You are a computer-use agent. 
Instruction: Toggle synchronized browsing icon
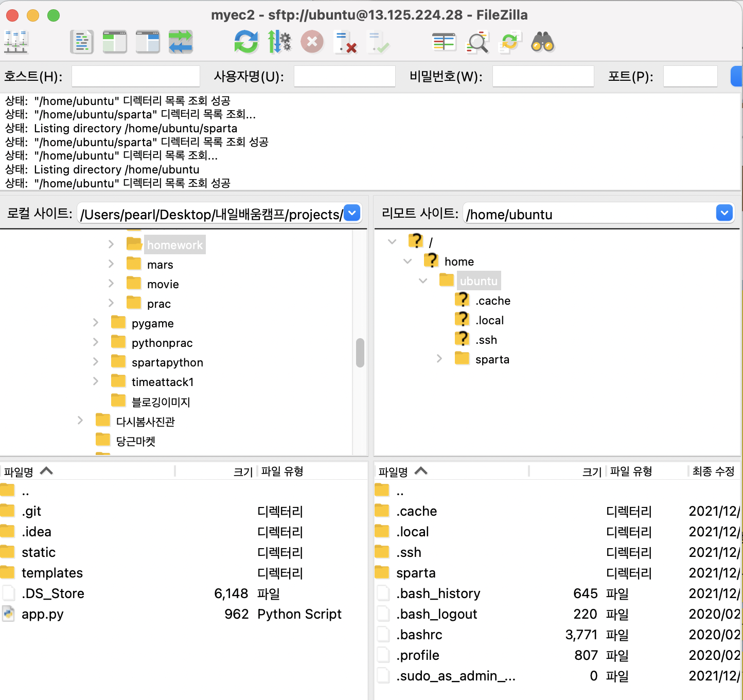click(510, 42)
